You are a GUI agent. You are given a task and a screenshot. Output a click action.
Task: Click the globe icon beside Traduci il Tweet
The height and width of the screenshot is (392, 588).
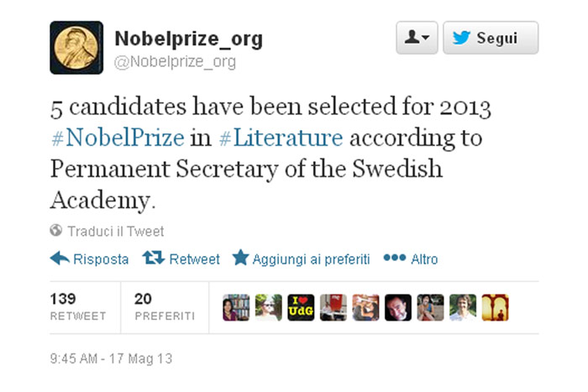[56, 231]
